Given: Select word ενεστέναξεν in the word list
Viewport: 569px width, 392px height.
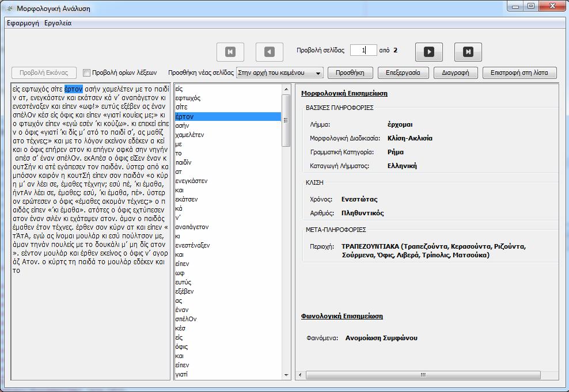Looking at the screenshot, I should pos(192,245).
